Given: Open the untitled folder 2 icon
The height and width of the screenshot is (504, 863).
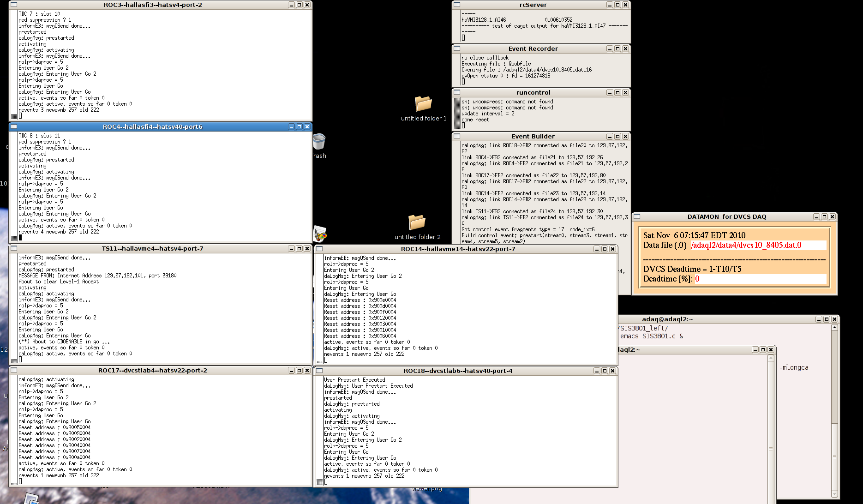Looking at the screenshot, I should (417, 222).
